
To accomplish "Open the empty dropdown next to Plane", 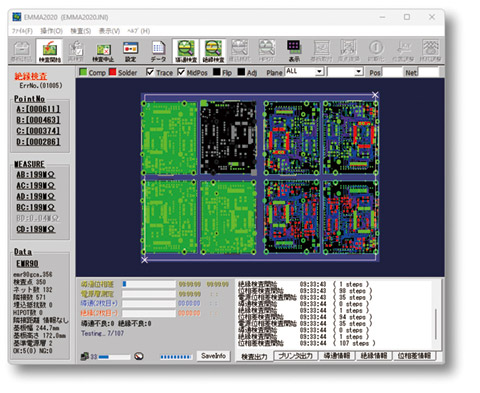I will click(x=345, y=72).
